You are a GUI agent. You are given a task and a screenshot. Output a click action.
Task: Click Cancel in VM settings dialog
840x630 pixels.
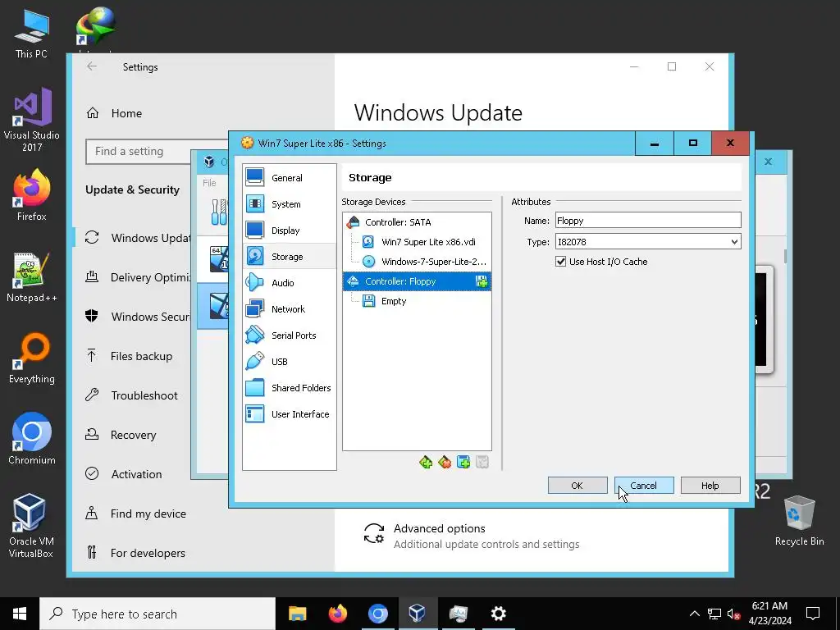tap(644, 486)
